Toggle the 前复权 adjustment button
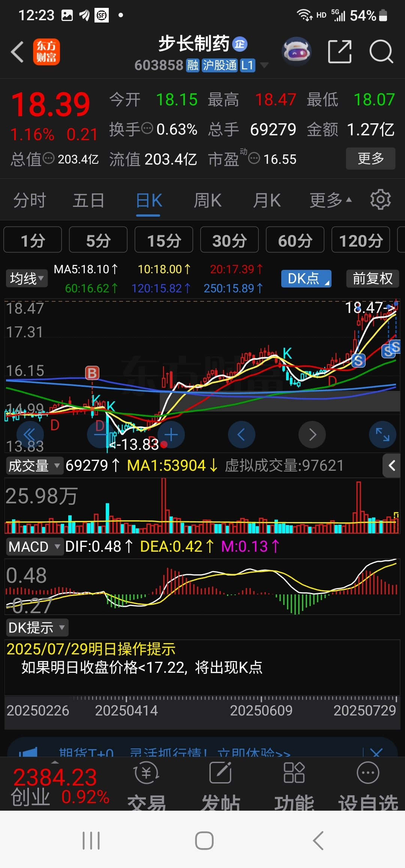This screenshot has width=405, height=868. point(372,278)
